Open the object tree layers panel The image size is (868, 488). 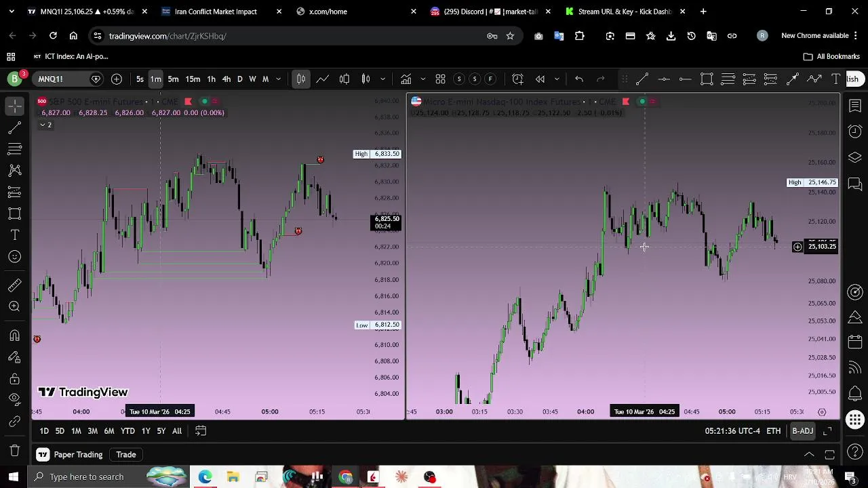pos(855,157)
